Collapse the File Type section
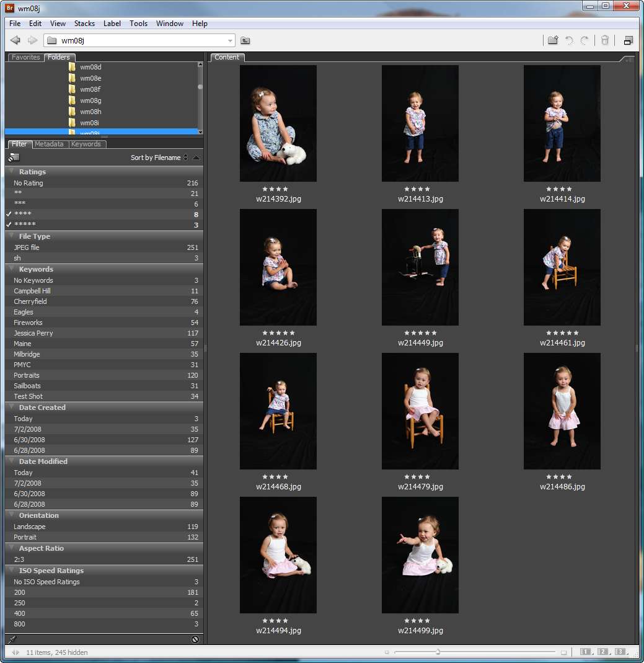The image size is (644, 663). coord(11,236)
